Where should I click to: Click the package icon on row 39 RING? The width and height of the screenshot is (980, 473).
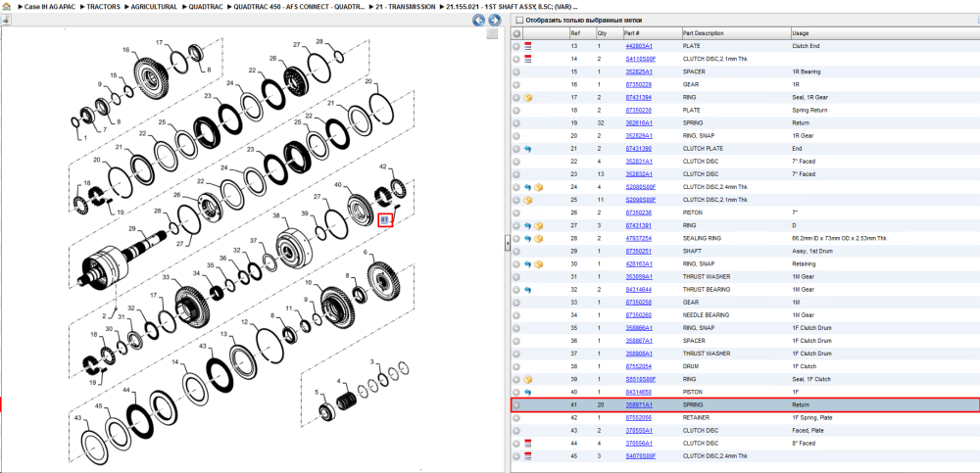(x=528, y=379)
